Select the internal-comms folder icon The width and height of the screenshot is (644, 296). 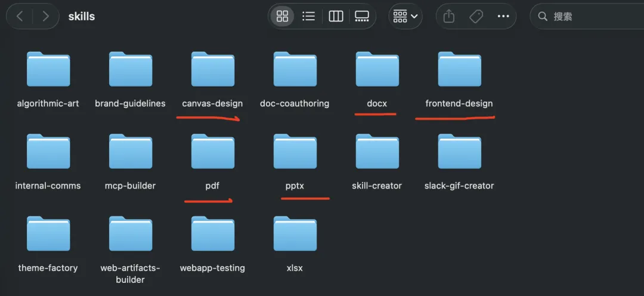(x=48, y=152)
